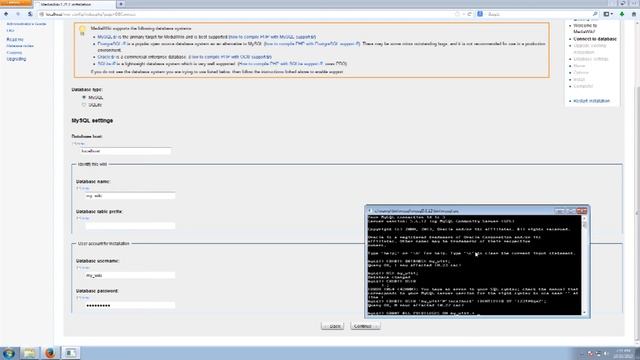Viewport: 640px width, 360px height.
Task: Focus the browser search box
Action: (x=539, y=14)
